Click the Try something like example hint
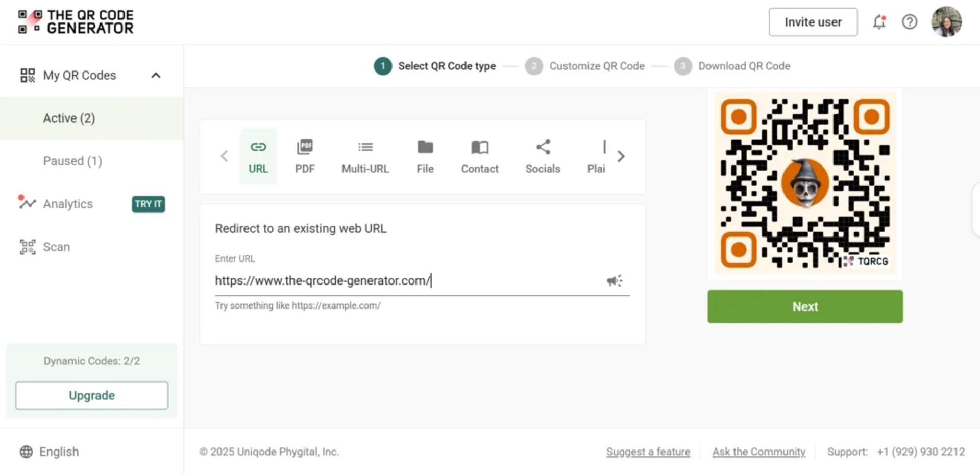980x474 pixels. [298, 305]
